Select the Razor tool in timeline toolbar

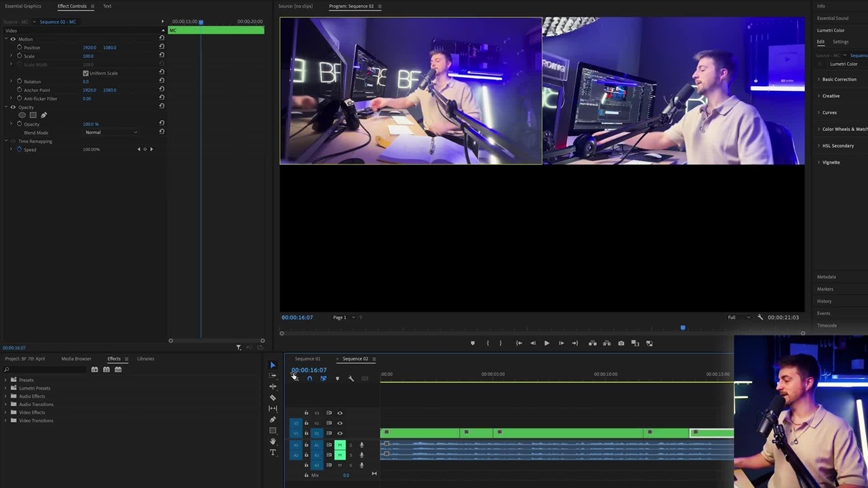point(273,398)
